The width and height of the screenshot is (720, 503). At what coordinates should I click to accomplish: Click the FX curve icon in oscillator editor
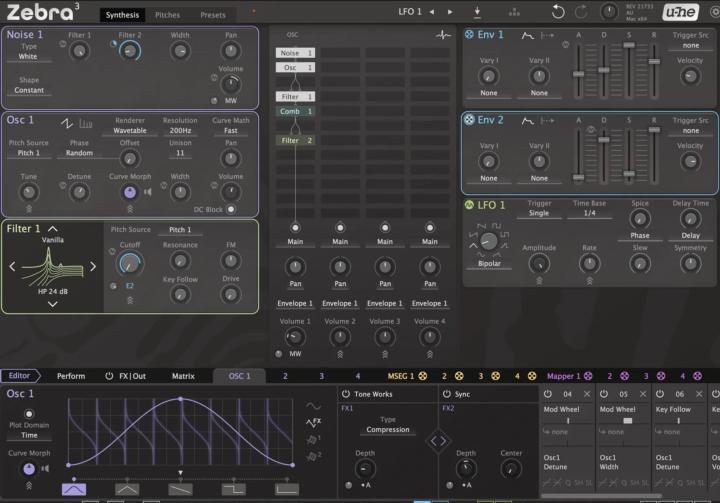314,423
